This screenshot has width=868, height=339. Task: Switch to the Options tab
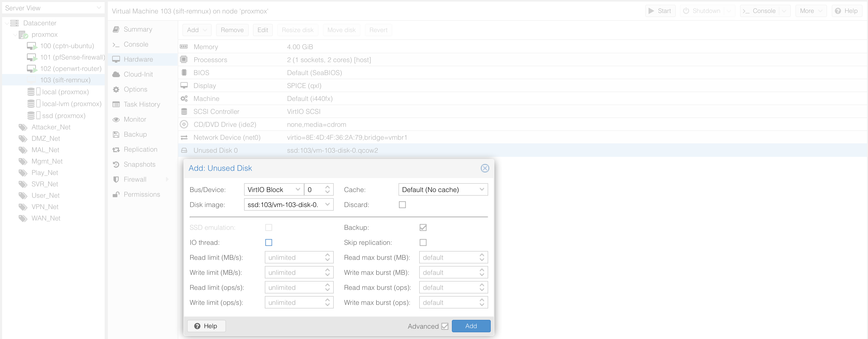(x=135, y=89)
